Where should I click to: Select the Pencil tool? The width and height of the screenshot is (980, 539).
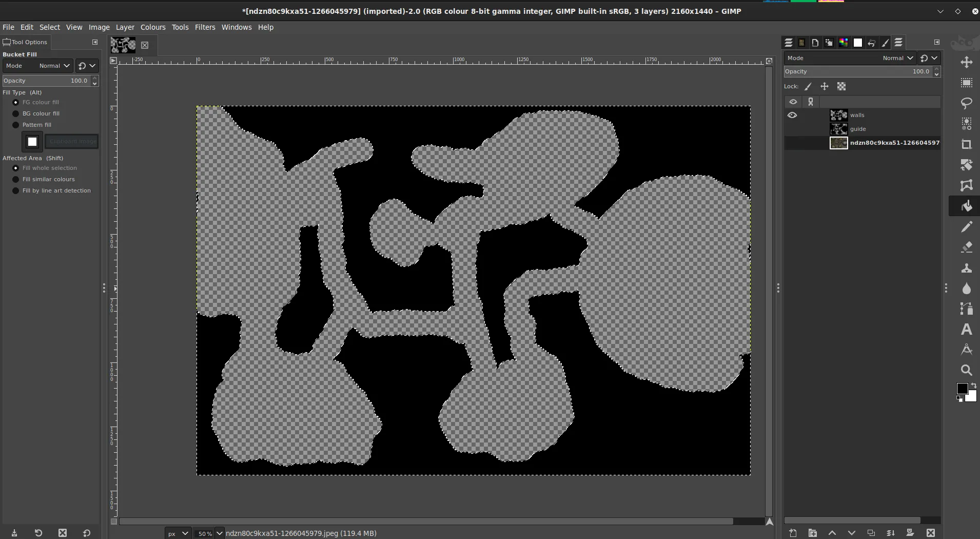pyautogui.click(x=967, y=227)
